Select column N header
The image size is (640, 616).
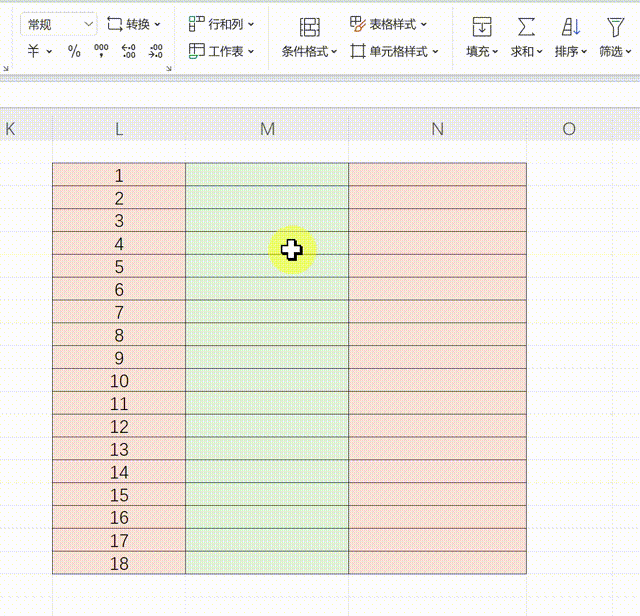(438, 129)
